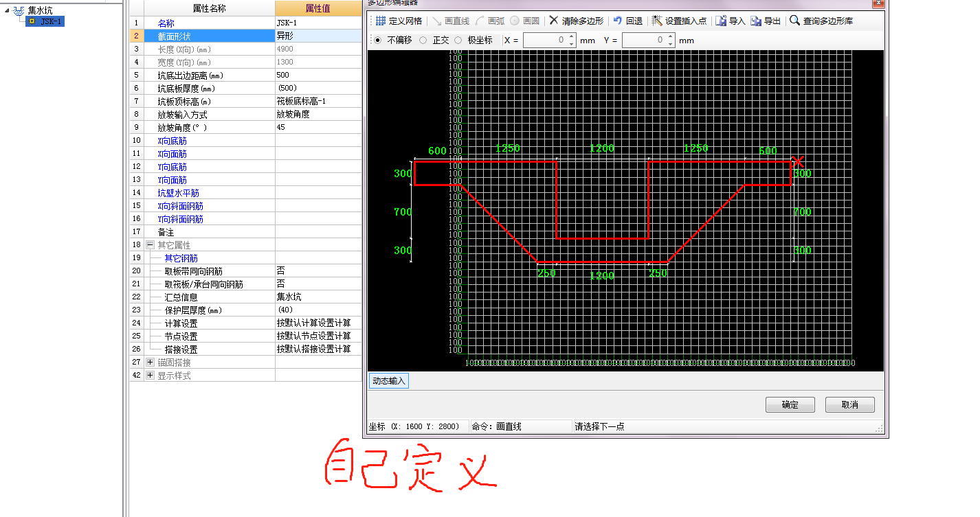The width and height of the screenshot is (980, 517).
Task: Decrease the X offset value with spinner
Action: tap(571, 44)
